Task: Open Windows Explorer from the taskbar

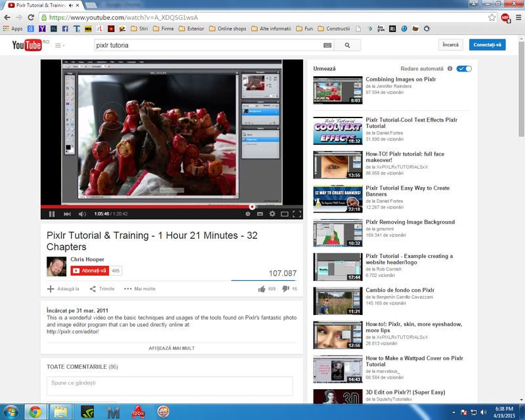Action: pos(60,412)
